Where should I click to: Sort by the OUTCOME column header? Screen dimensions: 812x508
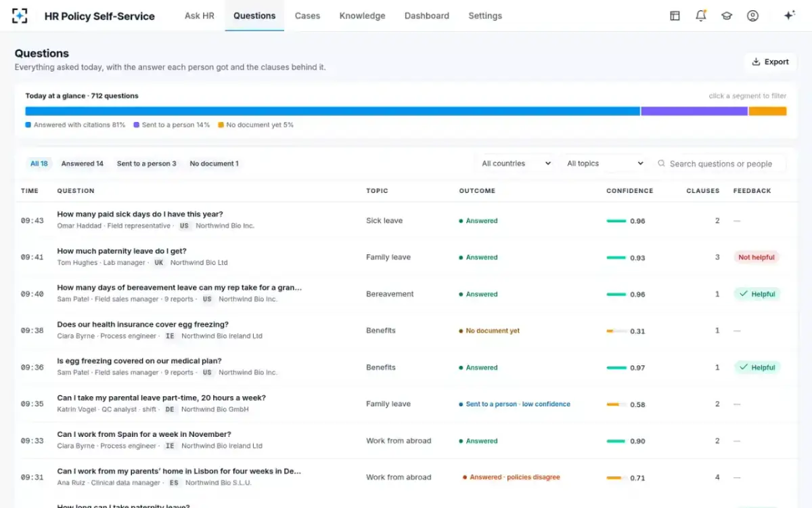coord(477,191)
